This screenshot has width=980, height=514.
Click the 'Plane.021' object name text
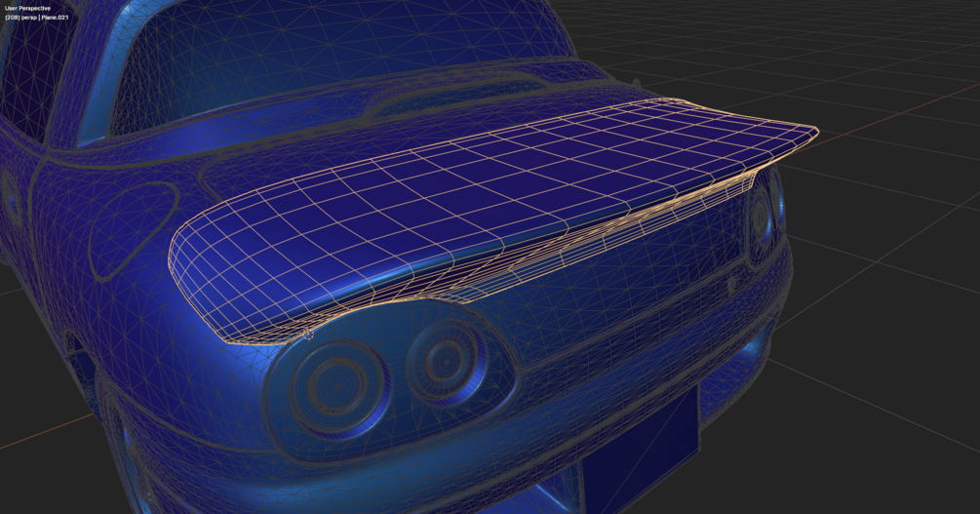(55, 18)
